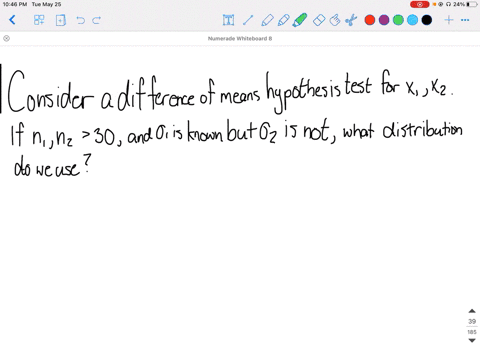Redo the last undone stroke
This screenshot has height=360, width=480.
pos(97,21)
